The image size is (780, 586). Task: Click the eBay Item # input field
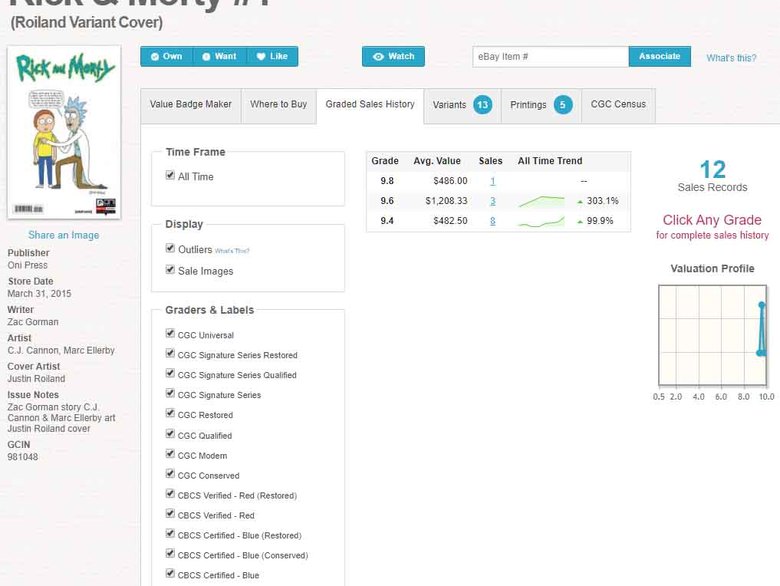550,56
